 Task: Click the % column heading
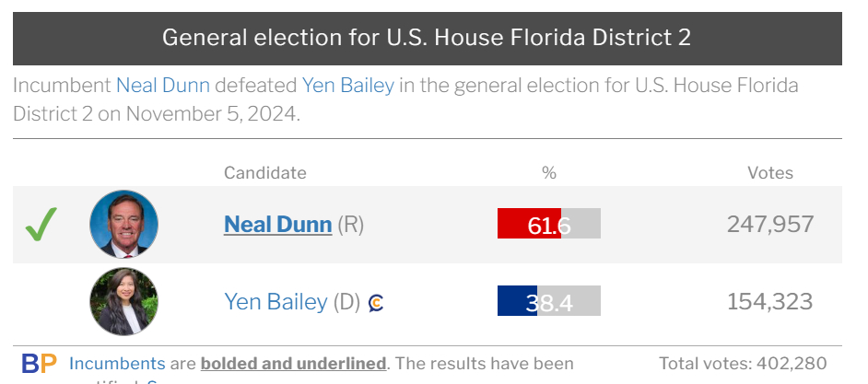[x=549, y=172]
